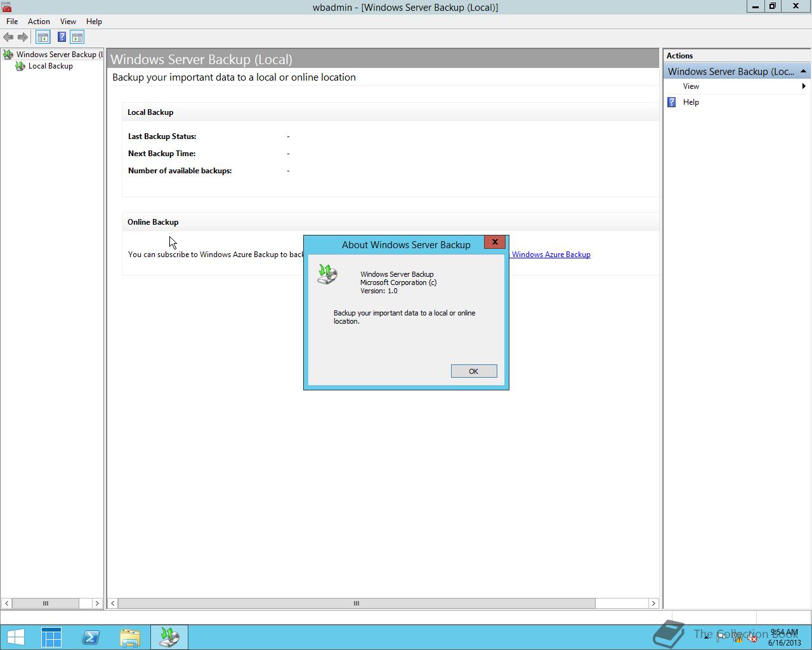The height and width of the screenshot is (650, 812).
Task: Open the Start button on the taskbar
Action: [15, 637]
